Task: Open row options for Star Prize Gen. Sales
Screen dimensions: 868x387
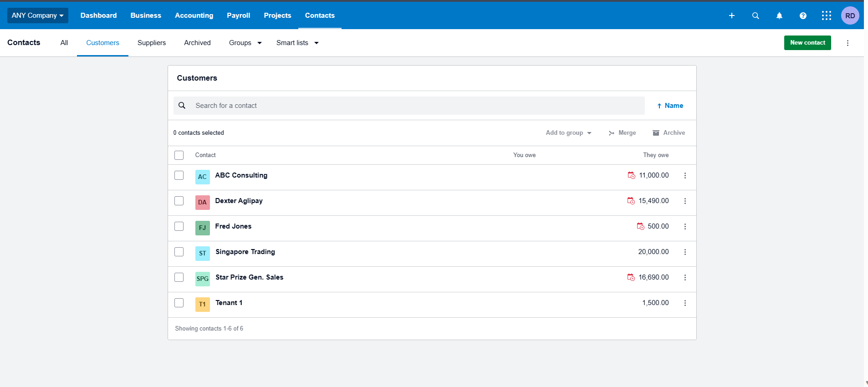Action: point(685,277)
